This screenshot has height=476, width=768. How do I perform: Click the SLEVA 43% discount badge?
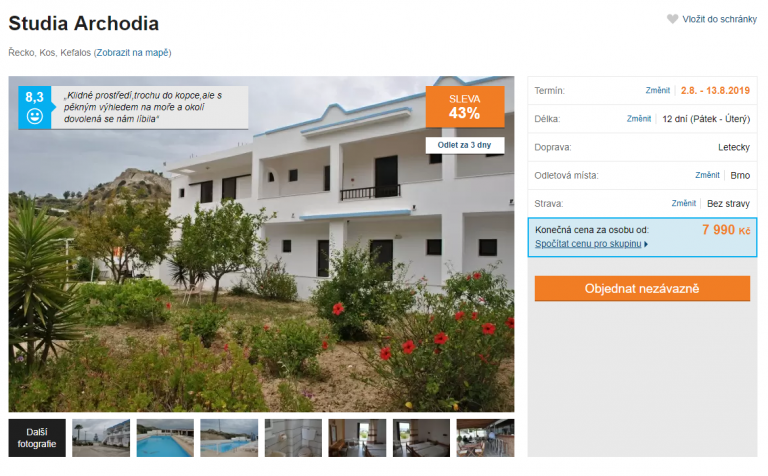point(465,107)
